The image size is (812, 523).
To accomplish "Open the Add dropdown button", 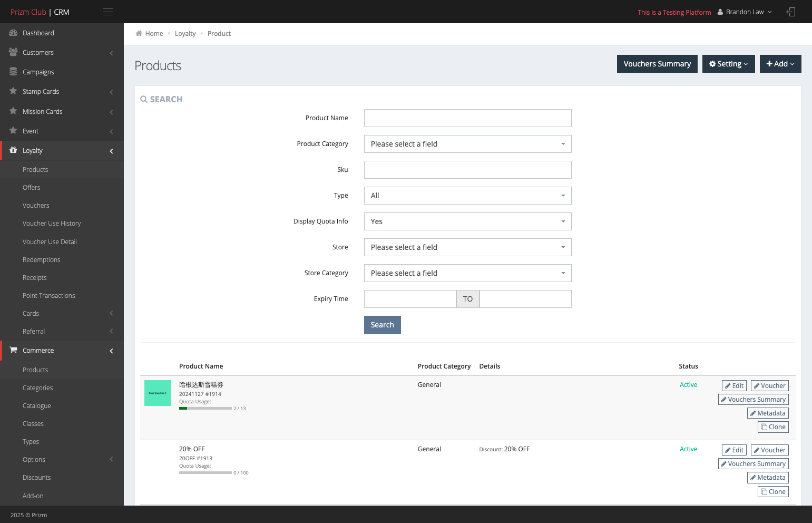I will point(780,64).
